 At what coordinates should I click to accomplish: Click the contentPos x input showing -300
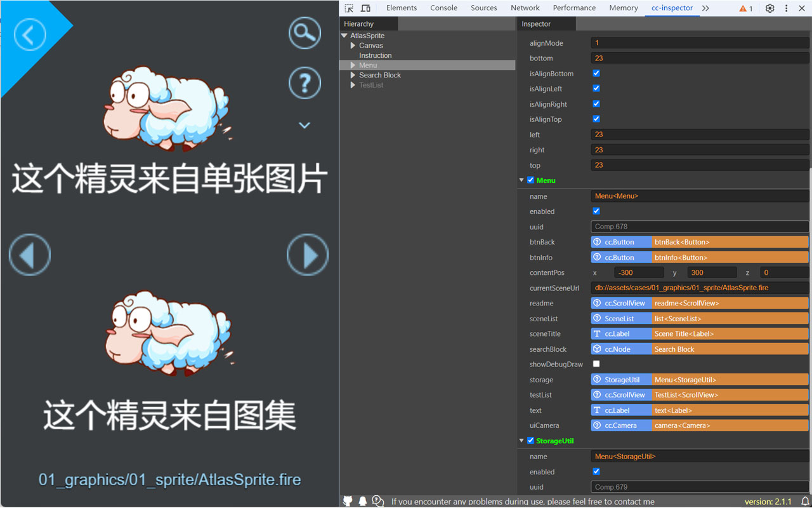[x=639, y=272]
